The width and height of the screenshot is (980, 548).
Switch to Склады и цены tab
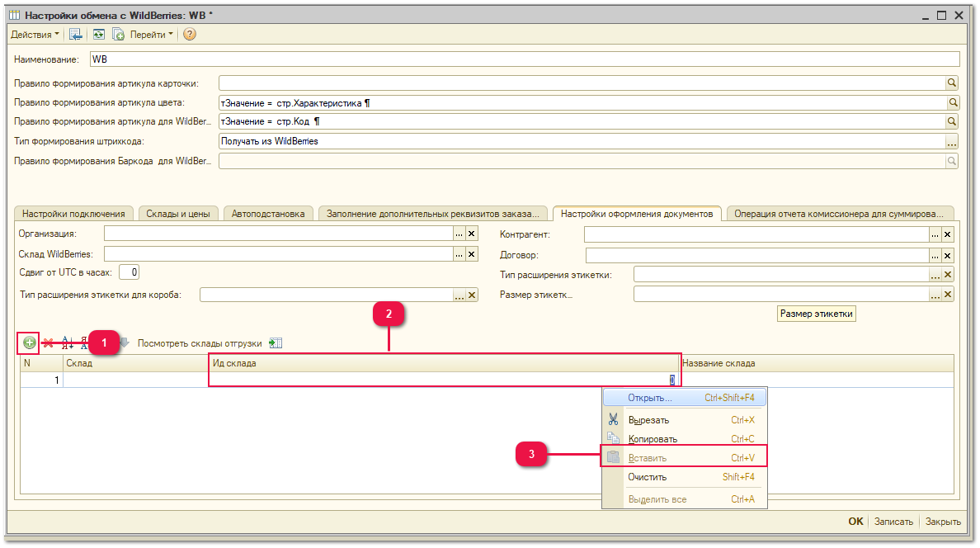click(x=178, y=214)
